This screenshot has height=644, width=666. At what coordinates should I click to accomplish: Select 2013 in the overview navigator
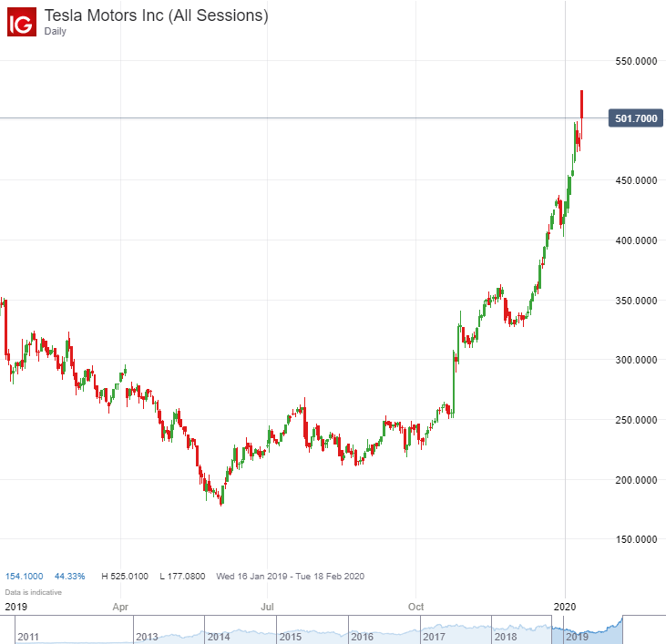click(x=147, y=637)
